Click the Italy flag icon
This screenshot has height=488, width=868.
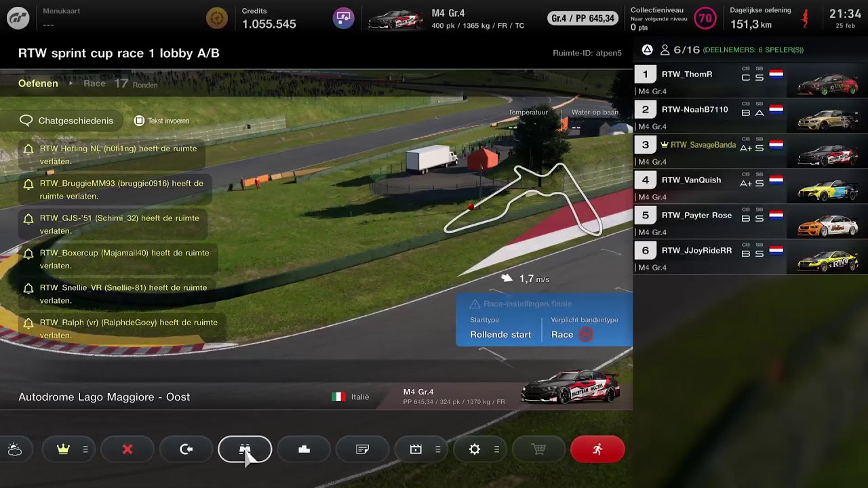tap(338, 396)
